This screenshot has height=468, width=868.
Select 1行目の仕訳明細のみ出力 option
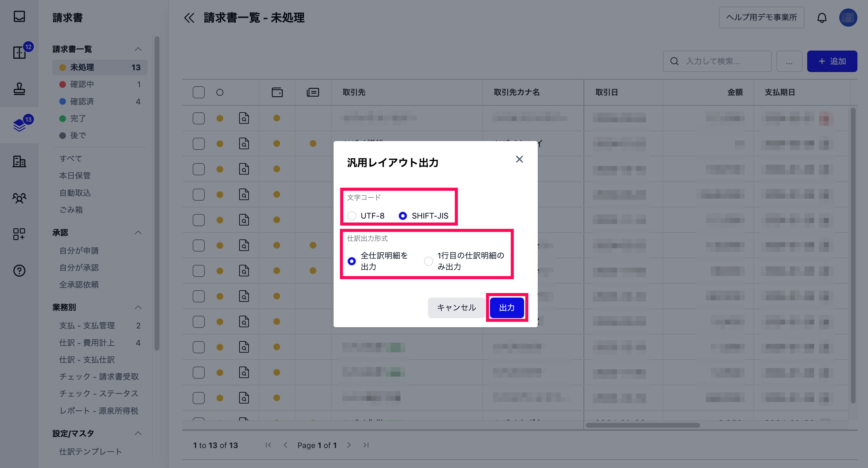(x=428, y=261)
